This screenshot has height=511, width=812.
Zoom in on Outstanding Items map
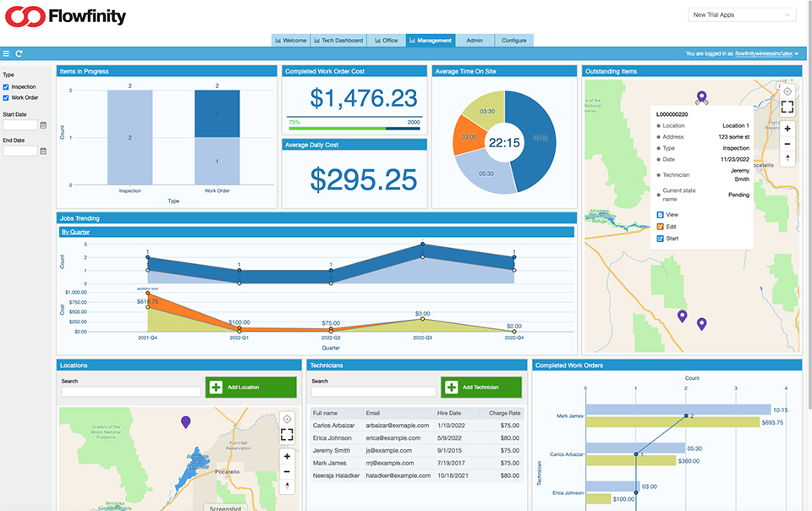coord(787,129)
